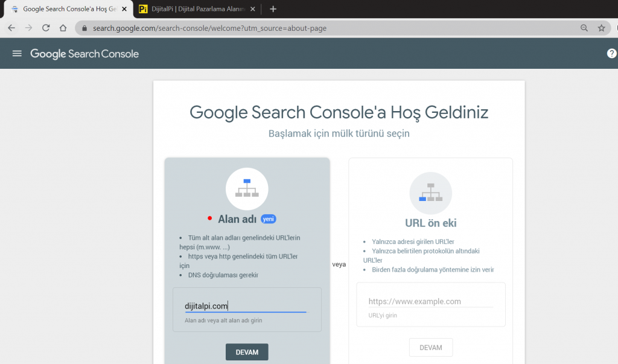Click the help question mark icon

pos(612,54)
